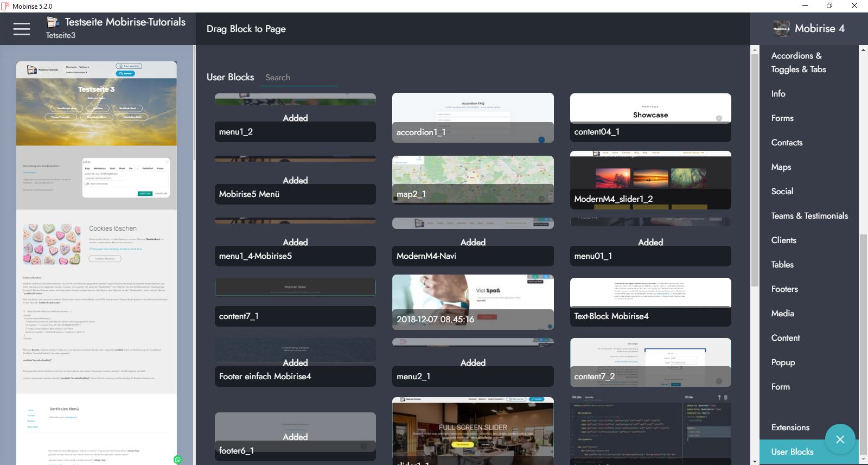
Task: Open the Mobirise 4 theme selector
Action: click(x=819, y=29)
